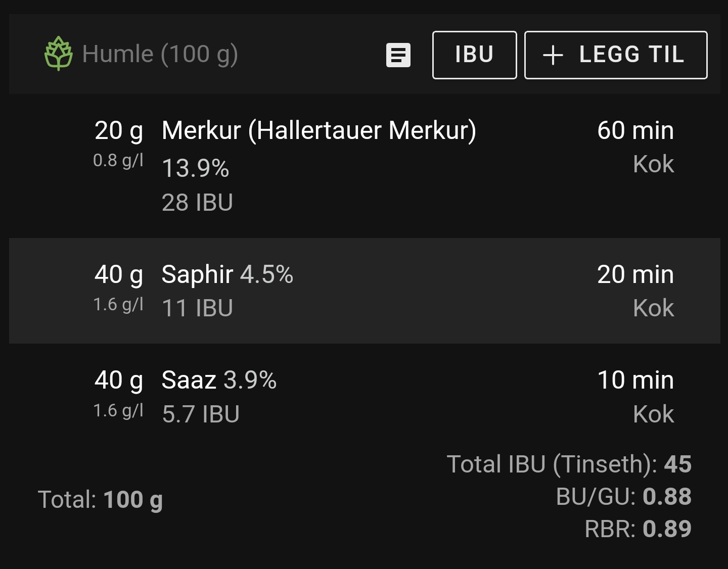728x569 pixels.
Task: Open the Merkur (Hallertauer Merkur) hop entry
Action: point(365,166)
